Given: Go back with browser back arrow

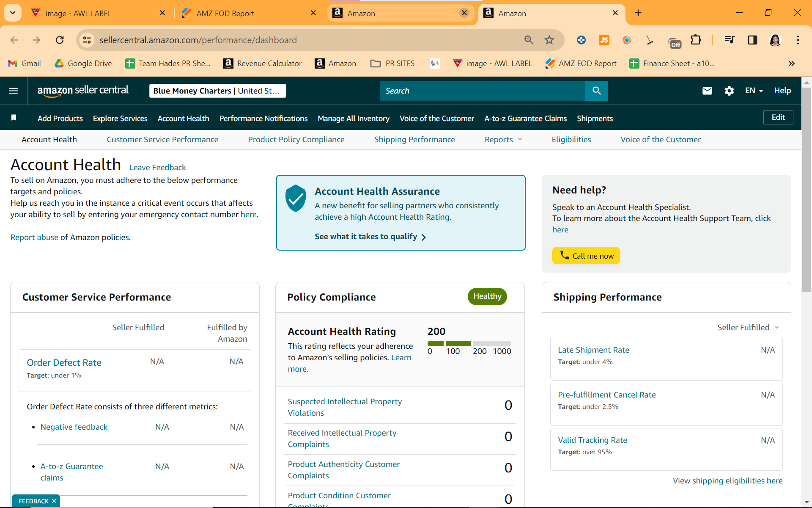Looking at the screenshot, I should click(x=14, y=40).
